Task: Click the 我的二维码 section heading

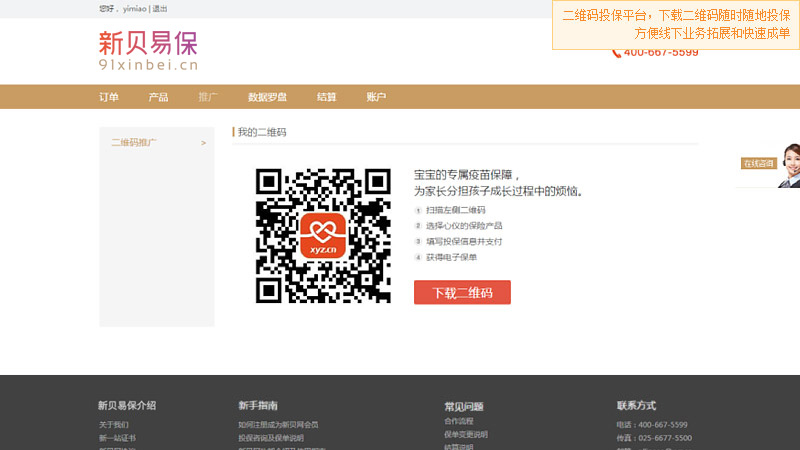Action: pyautogui.click(x=262, y=132)
